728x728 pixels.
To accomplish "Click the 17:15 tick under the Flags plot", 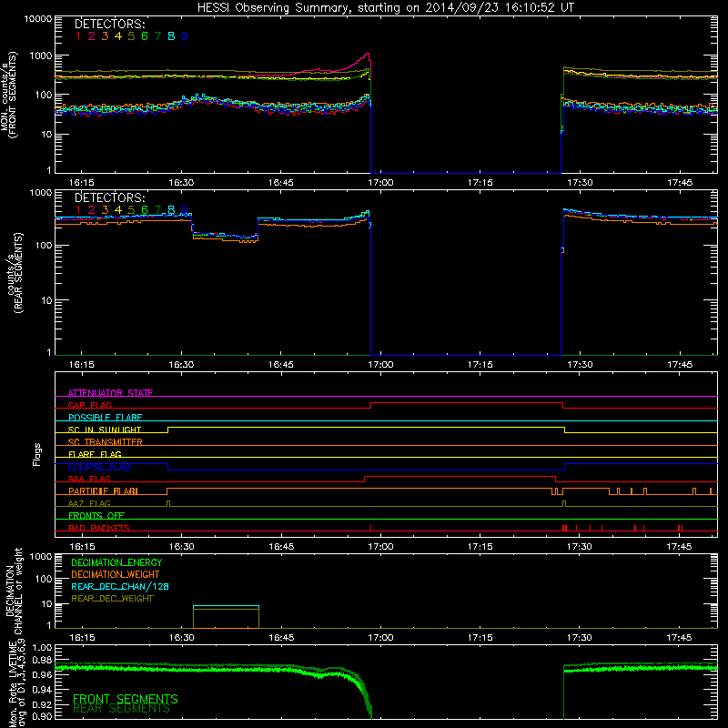I will pyautogui.click(x=480, y=547).
